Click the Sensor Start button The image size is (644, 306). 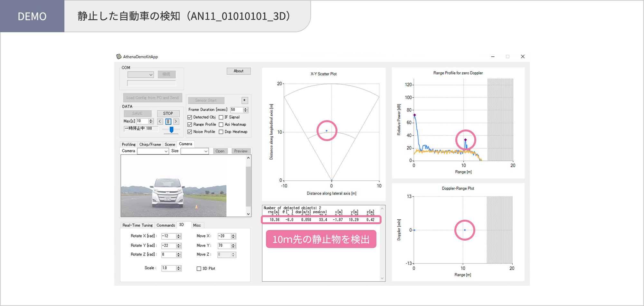click(206, 100)
